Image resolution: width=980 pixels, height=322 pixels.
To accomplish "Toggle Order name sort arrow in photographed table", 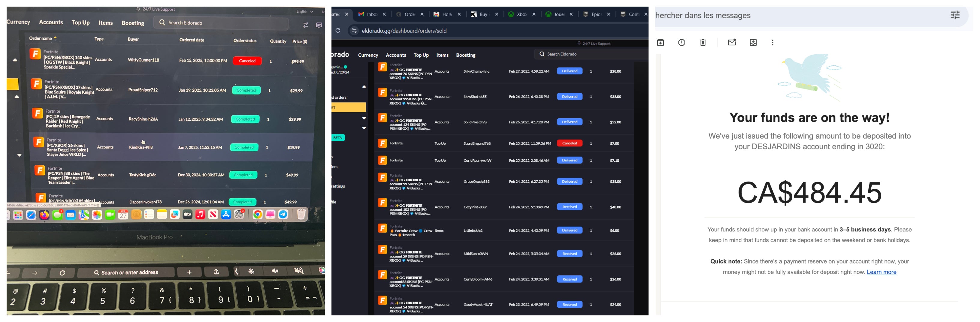I will 55,38.
